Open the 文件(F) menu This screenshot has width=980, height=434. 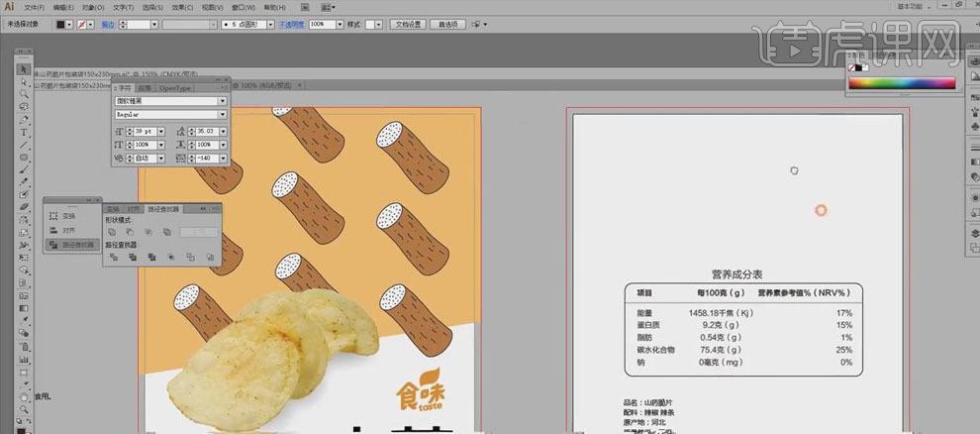[x=35, y=8]
